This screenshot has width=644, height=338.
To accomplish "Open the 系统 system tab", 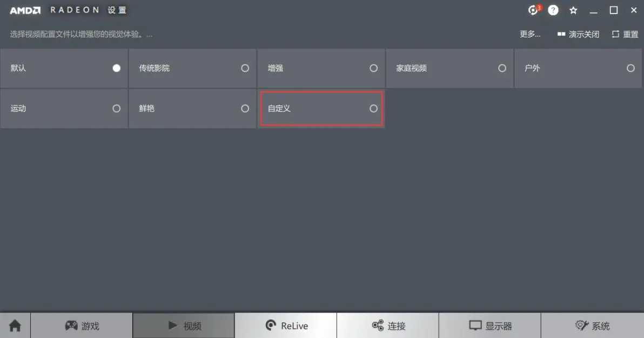I will (592, 326).
